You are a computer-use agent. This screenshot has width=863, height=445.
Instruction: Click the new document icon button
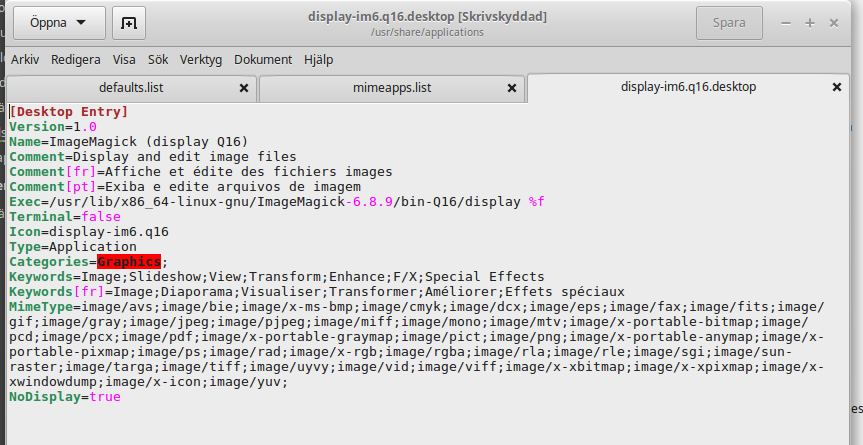pyautogui.click(x=129, y=23)
